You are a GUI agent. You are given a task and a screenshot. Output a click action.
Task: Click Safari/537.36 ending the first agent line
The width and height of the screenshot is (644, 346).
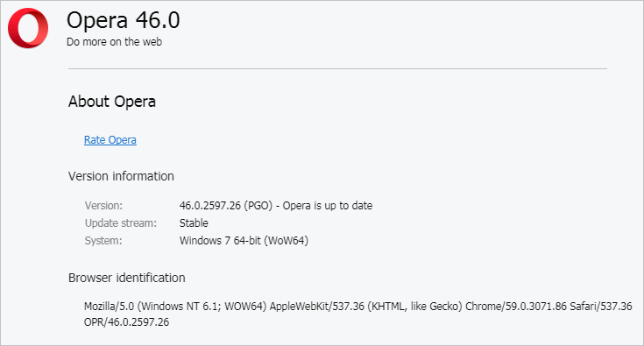(601, 307)
